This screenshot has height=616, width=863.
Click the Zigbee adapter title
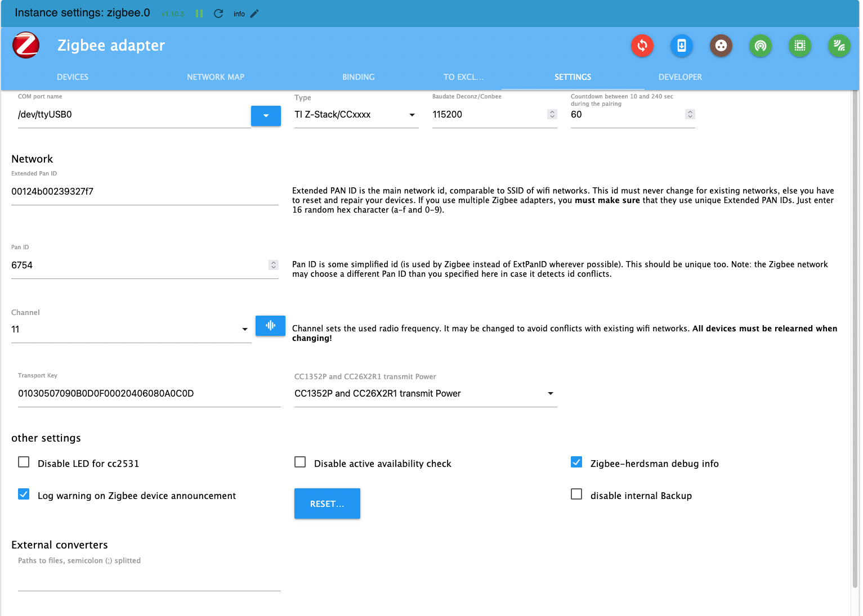(111, 46)
